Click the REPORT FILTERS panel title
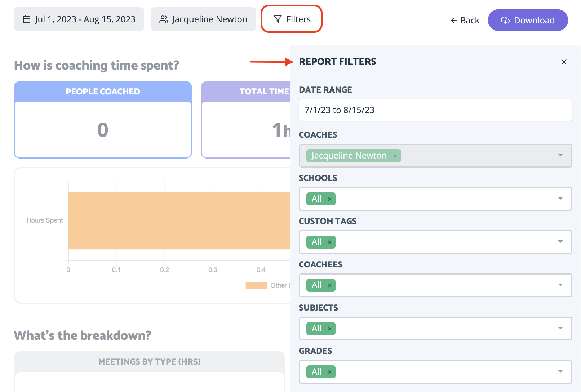Screen dimensions: 581x392 click(x=337, y=62)
